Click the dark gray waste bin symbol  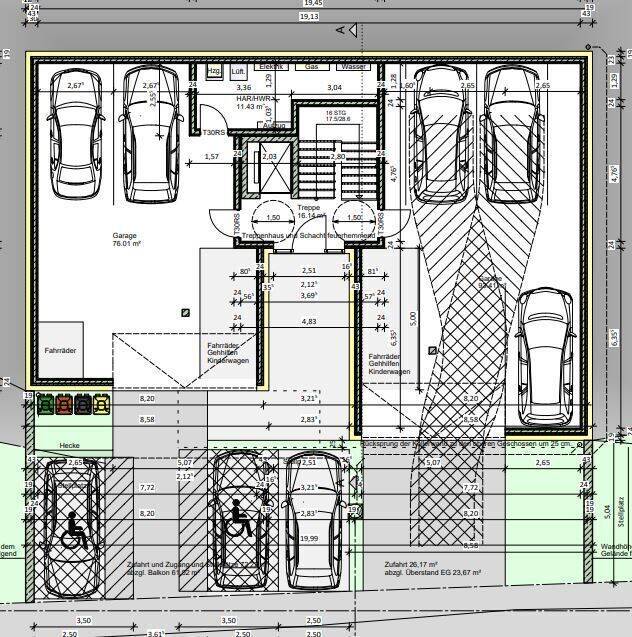click(x=83, y=405)
